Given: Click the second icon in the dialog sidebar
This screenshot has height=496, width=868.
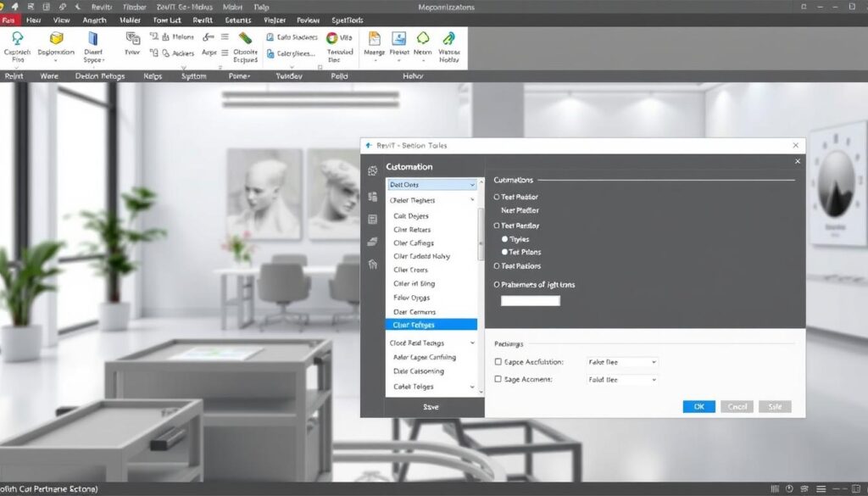Looking at the screenshot, I should click(x=373, y=197).
